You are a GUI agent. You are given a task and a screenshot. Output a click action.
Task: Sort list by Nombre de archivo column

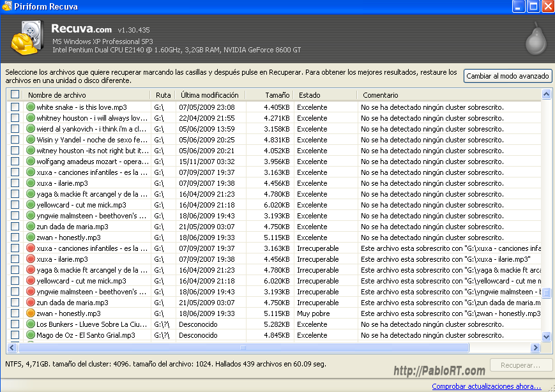click(x=86, y=95)
